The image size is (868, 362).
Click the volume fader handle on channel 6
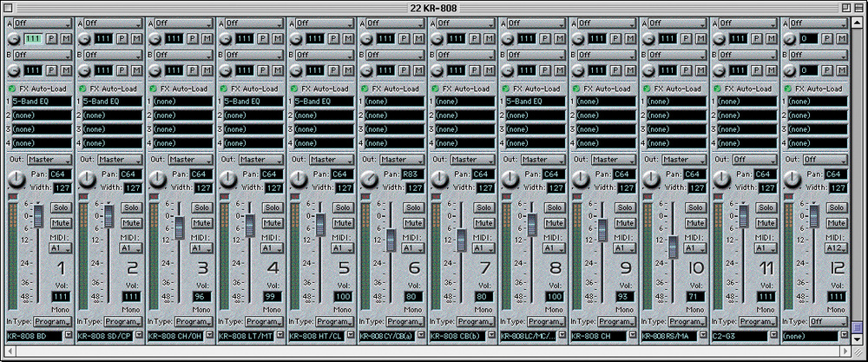[391, 240]
